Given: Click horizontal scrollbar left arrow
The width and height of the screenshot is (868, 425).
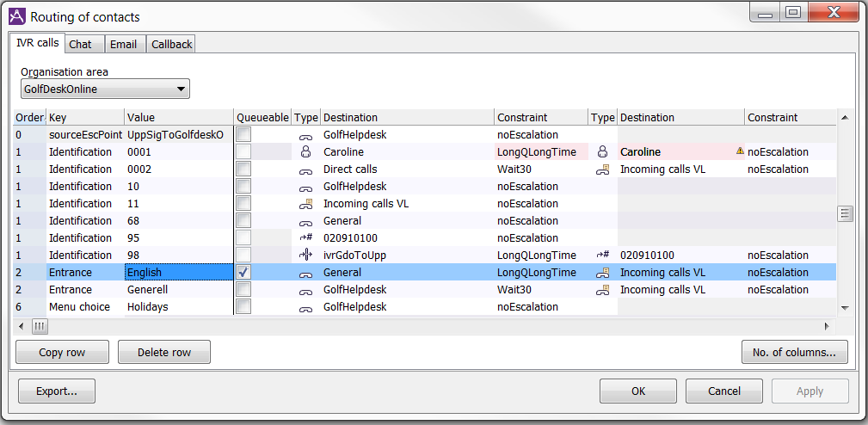Looking at the screenshot, I should (21, 327).
